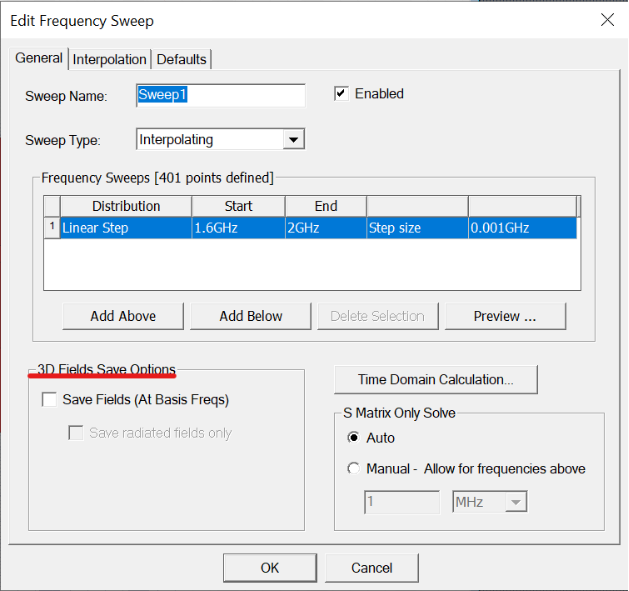Open the Defaults tab
Screen dimensions: 629x591
(182, 59)
